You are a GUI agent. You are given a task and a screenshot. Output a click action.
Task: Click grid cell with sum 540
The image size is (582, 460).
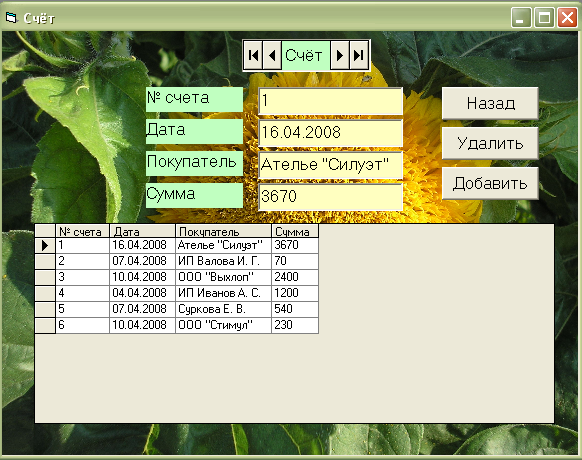tap(295, 309)
